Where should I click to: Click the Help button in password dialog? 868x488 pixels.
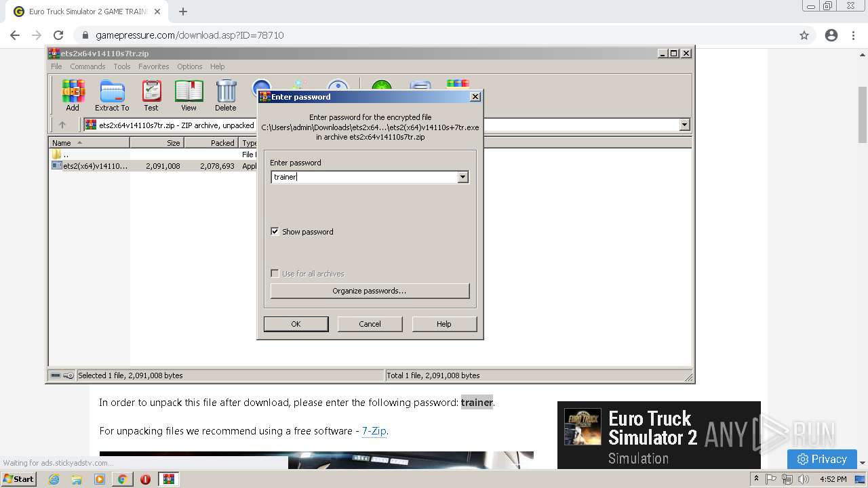point(444,324)
